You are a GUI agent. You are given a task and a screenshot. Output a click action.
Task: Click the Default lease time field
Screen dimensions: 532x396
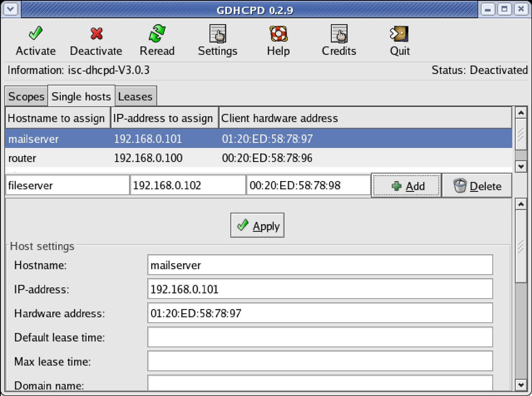pyautogui.click(x=320, y=337)
